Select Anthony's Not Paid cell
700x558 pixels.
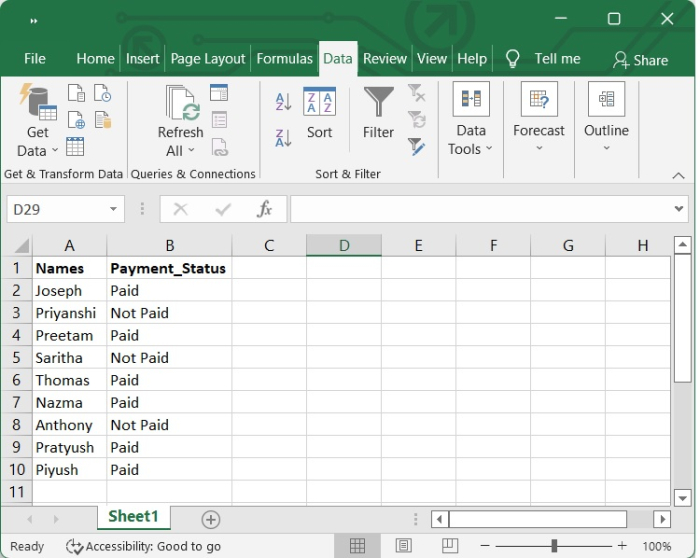(169, 425)
